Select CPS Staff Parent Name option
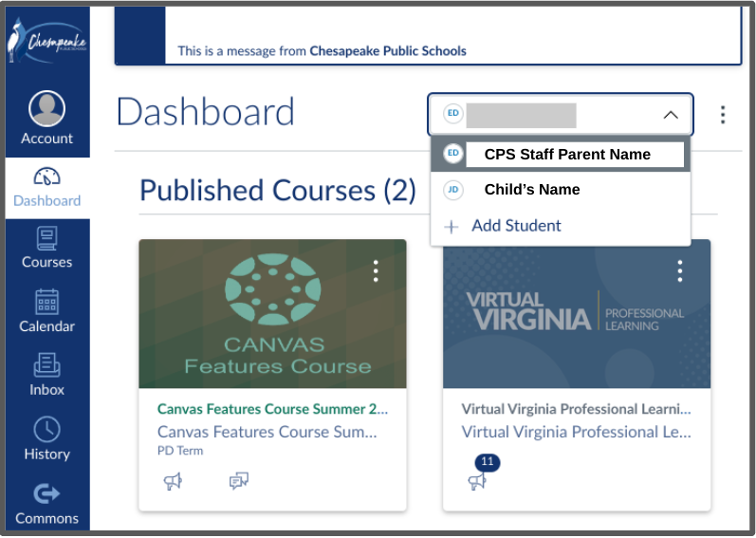This screenshot has width=756, height=538. (x=567, y=155)
